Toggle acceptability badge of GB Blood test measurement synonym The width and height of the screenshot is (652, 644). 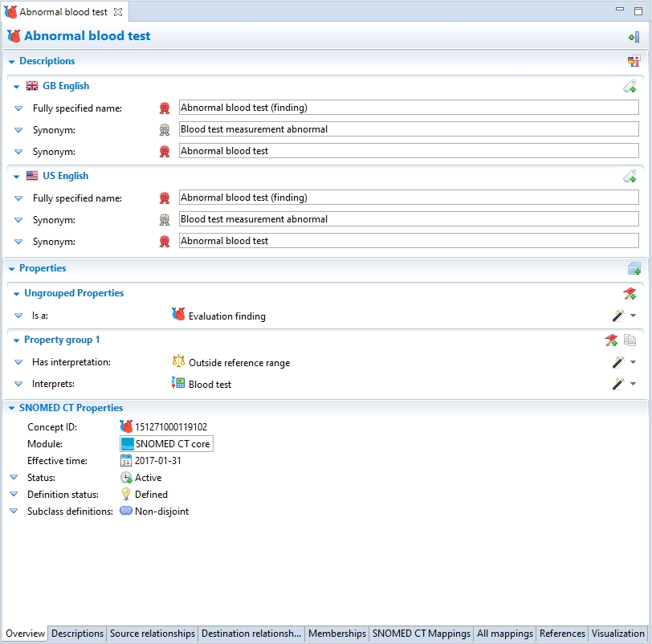165,129
